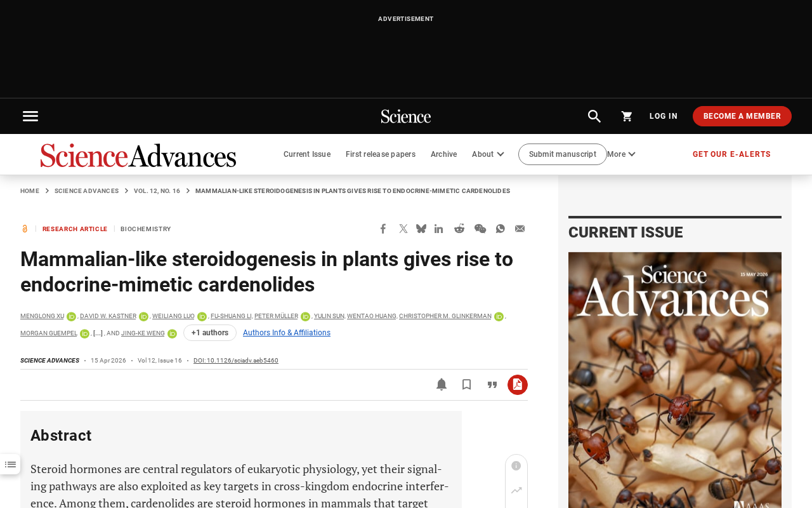Open Menglong Xu's ORCID icon
The image size is (812, 508).
tap(71, 316)
